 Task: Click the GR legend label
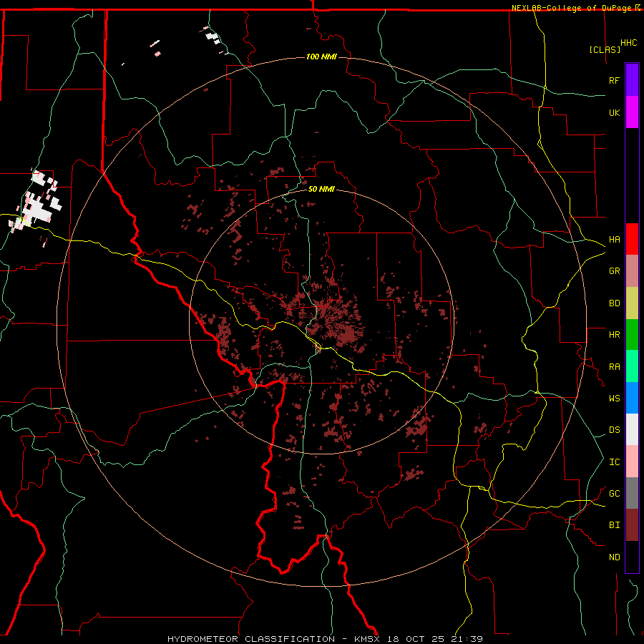[614, 271]
